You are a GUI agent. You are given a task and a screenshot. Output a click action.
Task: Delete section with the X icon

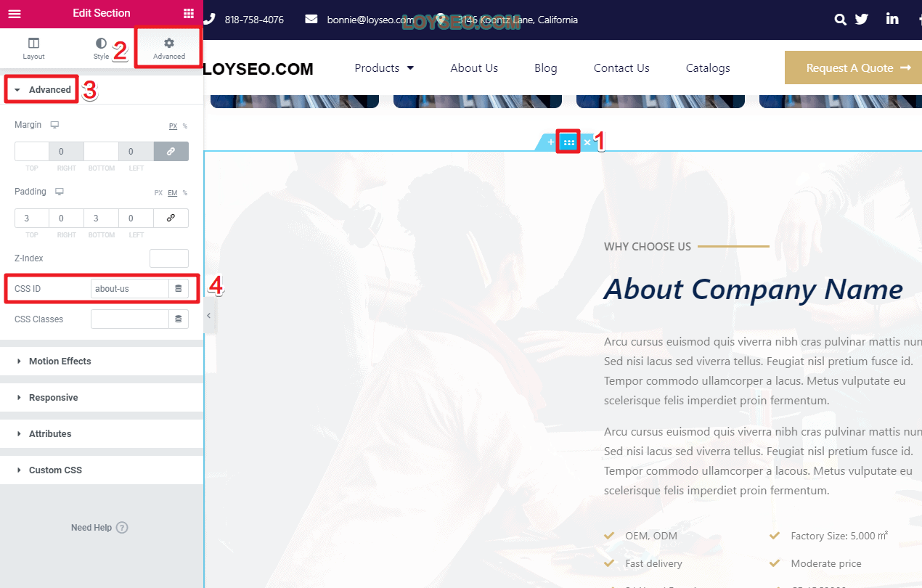587,142
